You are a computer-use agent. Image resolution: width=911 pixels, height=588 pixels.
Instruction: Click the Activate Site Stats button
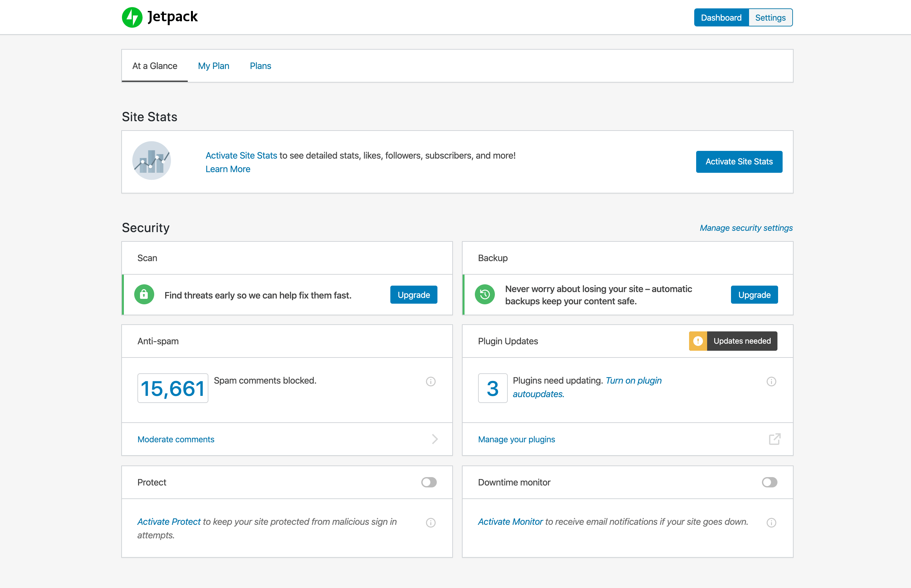739,162
